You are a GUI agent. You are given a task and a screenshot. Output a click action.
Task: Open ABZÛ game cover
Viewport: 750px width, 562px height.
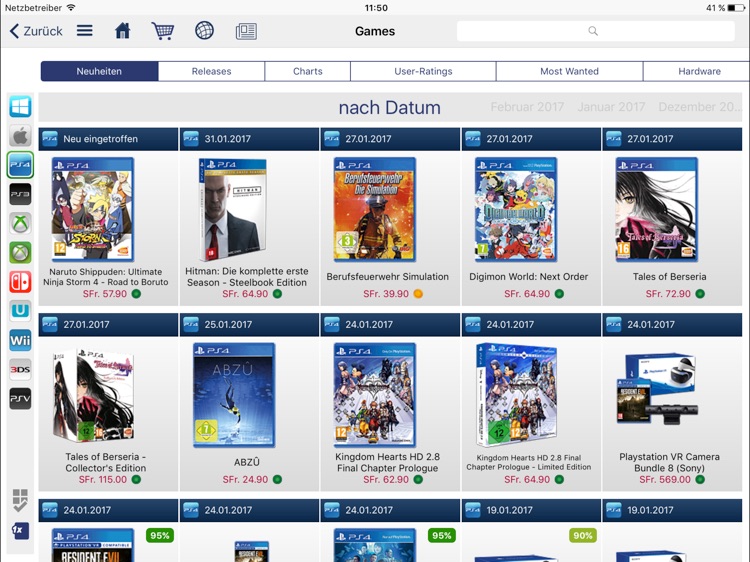[x=234, y=395]
